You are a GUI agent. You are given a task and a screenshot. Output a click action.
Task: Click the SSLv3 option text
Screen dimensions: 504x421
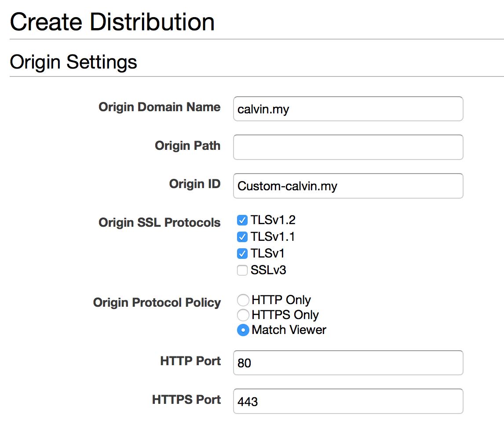point(268,270)
